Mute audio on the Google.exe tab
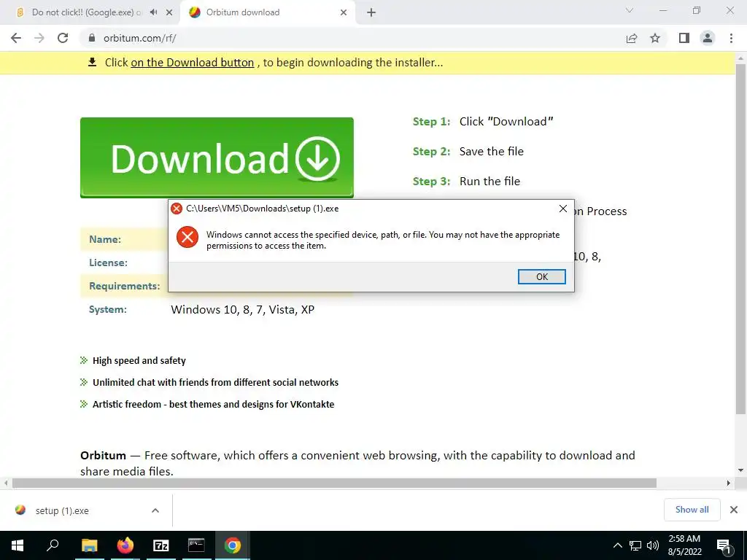This screenshot has width=747, height=560. tap(153, 12)
